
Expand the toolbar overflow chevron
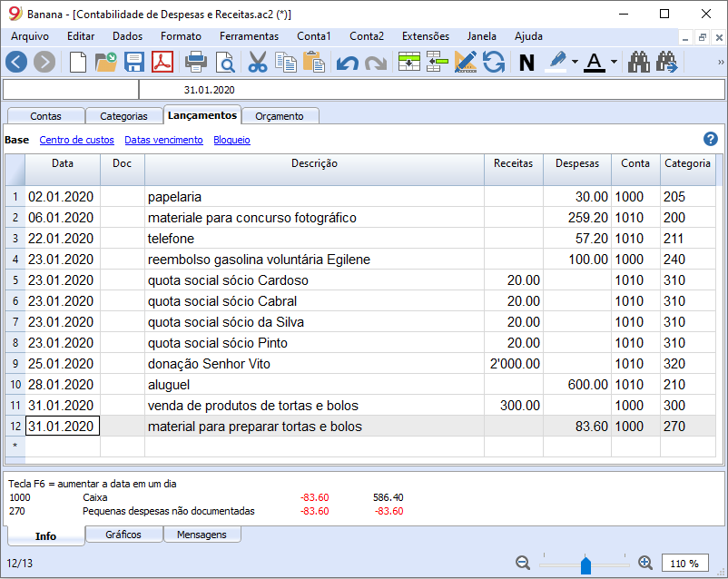point(721,62)
